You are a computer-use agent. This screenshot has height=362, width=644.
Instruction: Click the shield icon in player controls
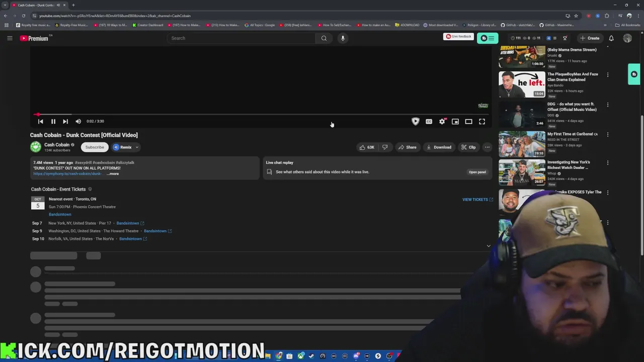coord(416,121)
